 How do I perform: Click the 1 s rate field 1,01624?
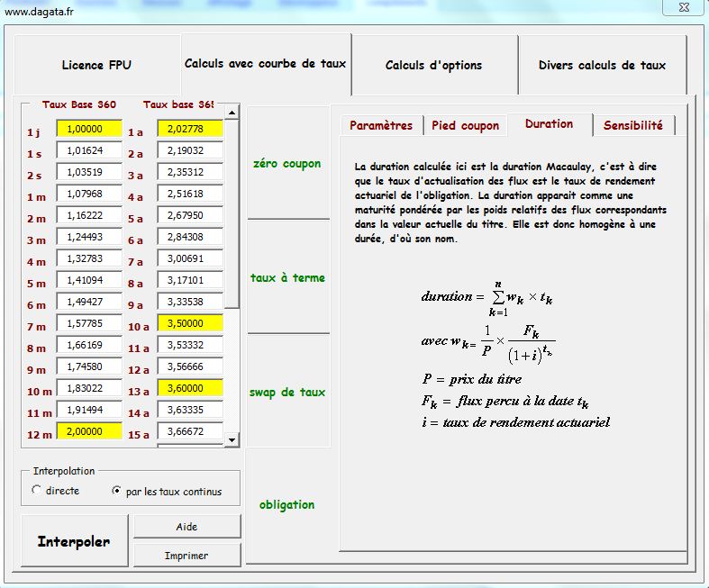pos(89,150)
